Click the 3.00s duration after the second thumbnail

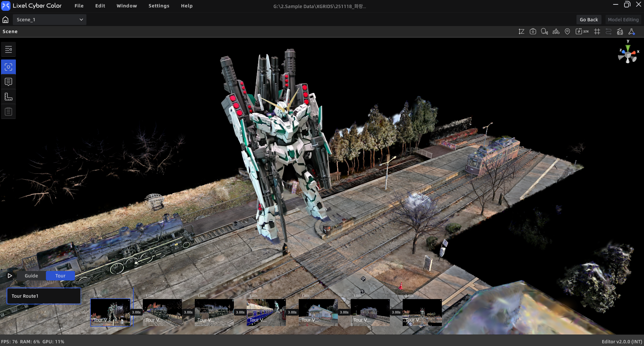(x=188, y=312)
